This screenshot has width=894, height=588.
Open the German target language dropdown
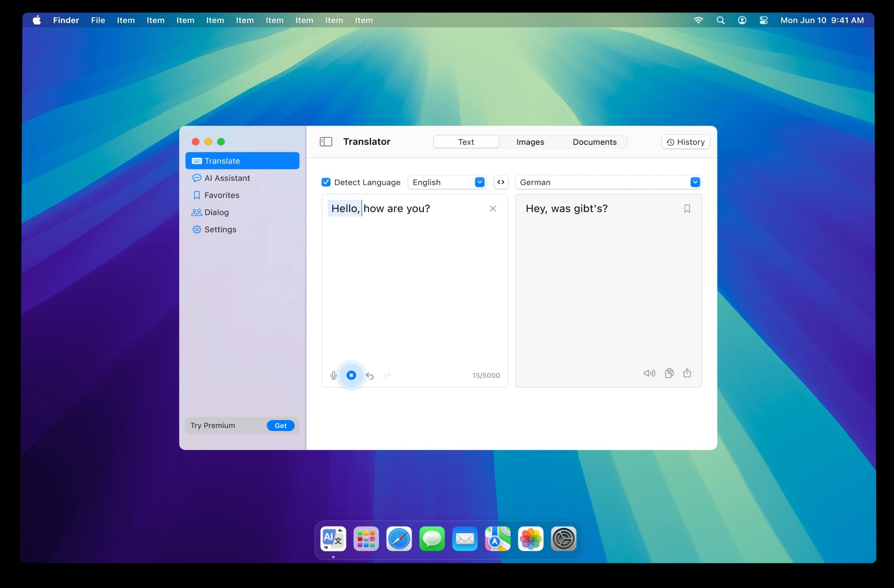click(609, 182)
